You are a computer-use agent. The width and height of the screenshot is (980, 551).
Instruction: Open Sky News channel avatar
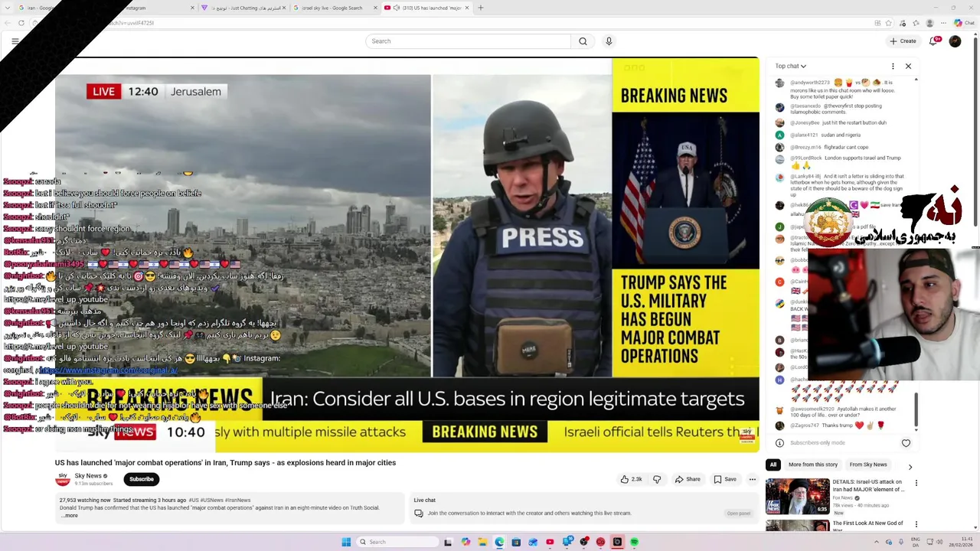tap(62, 479)
